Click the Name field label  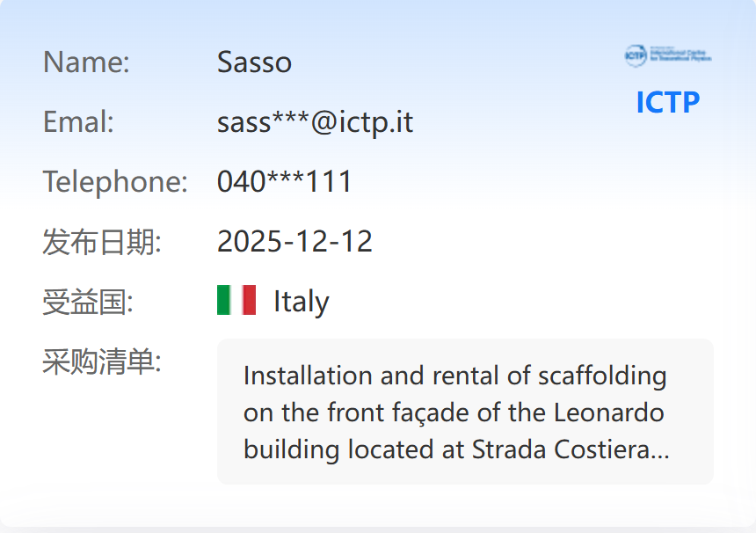(x=86, y=62)
